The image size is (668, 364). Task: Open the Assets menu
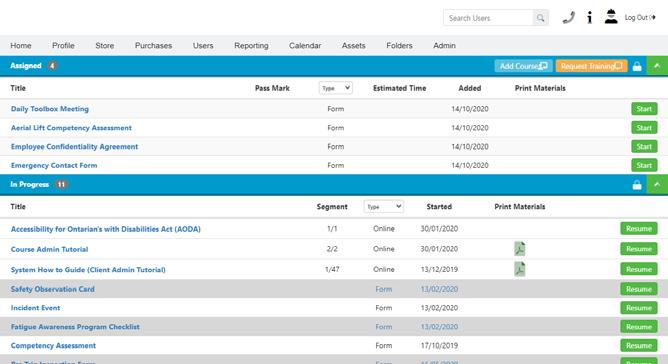pos(354,46)
